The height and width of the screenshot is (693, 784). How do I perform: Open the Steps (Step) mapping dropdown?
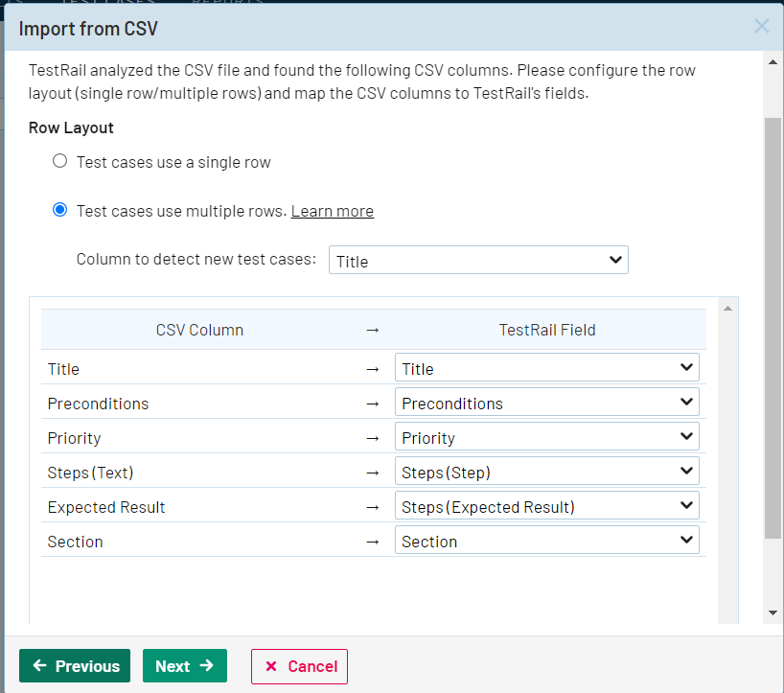546,472
